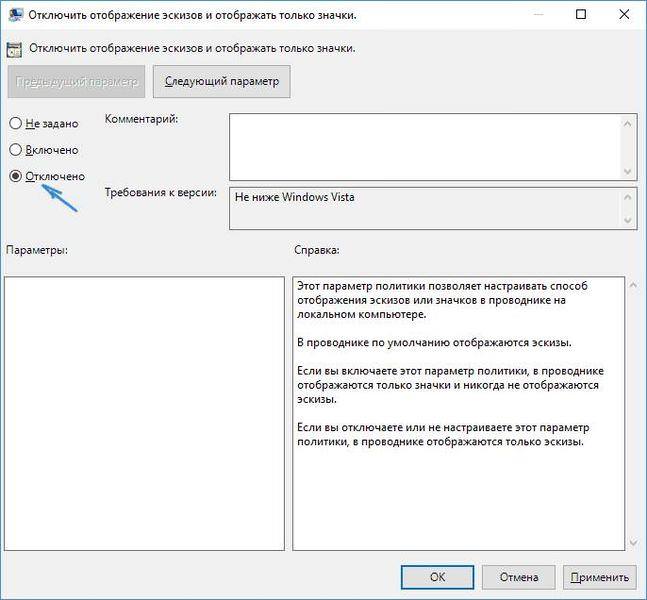Maximize the policy dialog window
The height and width of the screenshot is (600, 647).
(x=581, y=14)
